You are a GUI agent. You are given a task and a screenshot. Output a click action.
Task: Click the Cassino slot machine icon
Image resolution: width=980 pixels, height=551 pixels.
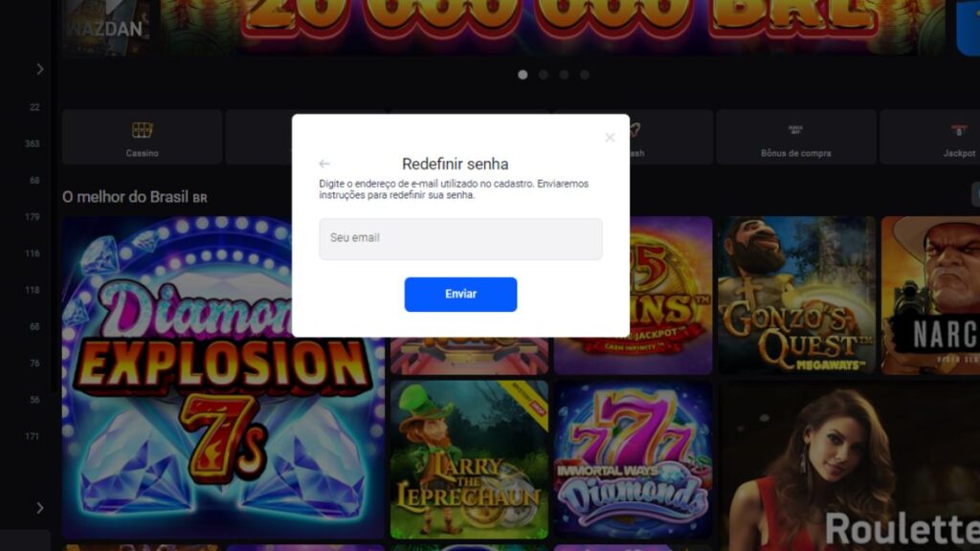(142, 129)
